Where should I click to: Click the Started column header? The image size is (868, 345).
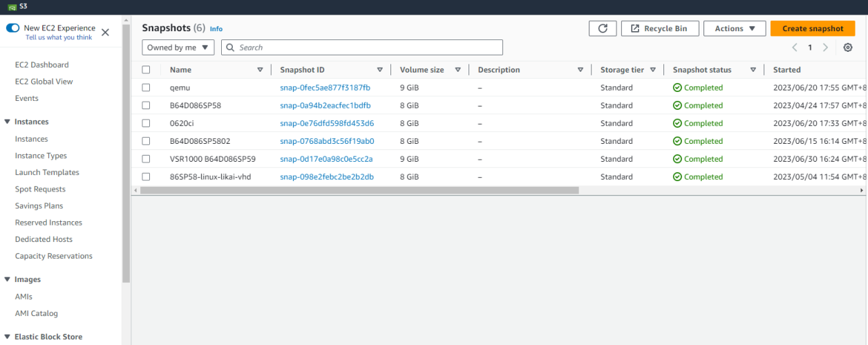786,70
